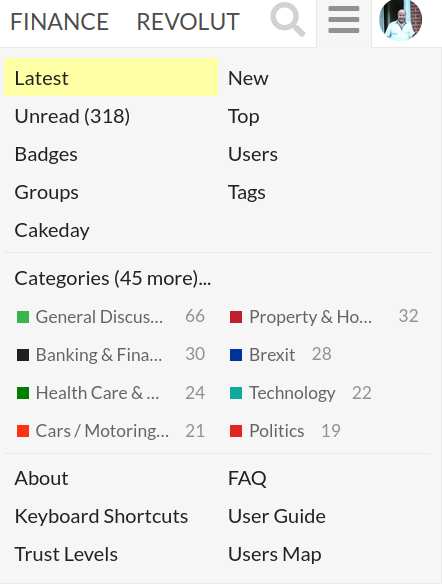
Task: Click the blue Brexit category square
Action: (236, 355)
